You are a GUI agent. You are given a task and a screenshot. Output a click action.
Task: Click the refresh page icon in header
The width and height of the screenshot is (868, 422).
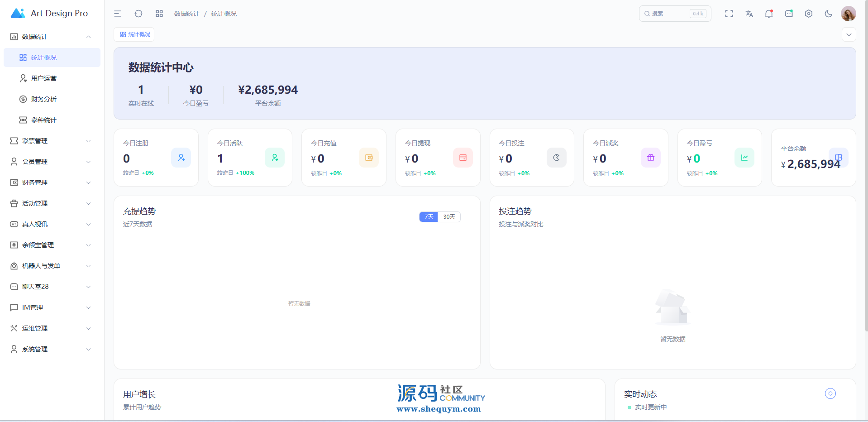[138, 14]
